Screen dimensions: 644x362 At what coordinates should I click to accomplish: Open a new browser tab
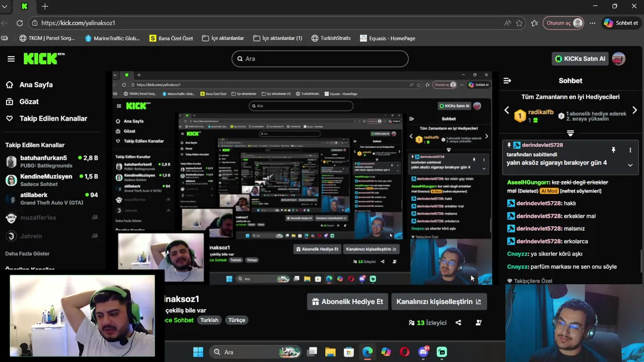pos(45,7)
